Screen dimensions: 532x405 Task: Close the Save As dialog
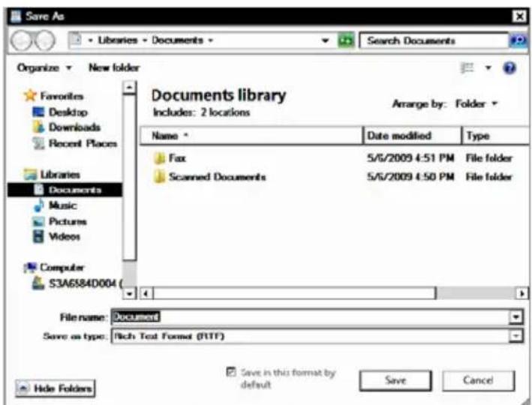click(520, 16)
